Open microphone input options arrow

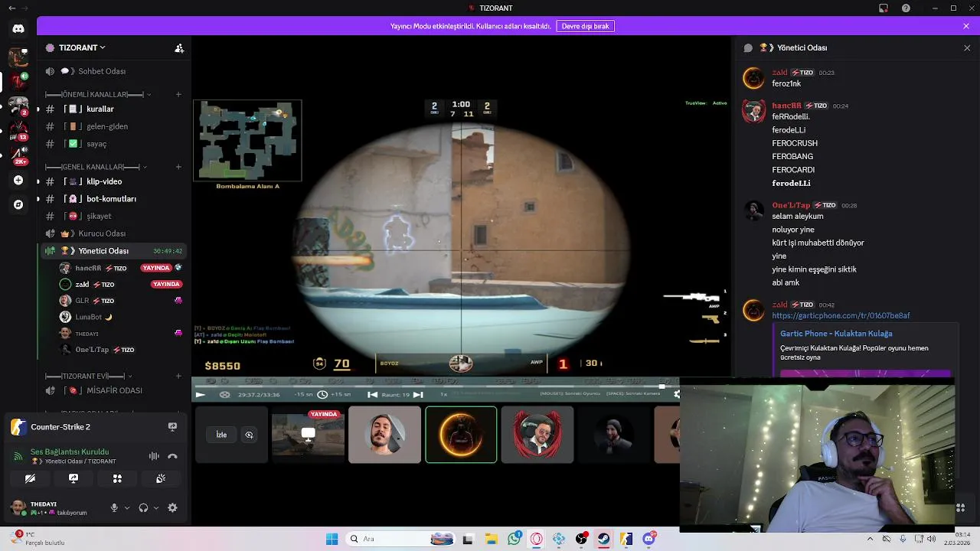point(127,507)
